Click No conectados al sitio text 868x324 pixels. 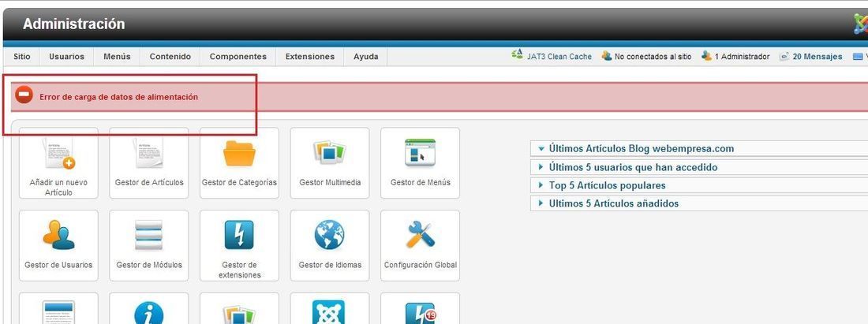coord(653,57)
